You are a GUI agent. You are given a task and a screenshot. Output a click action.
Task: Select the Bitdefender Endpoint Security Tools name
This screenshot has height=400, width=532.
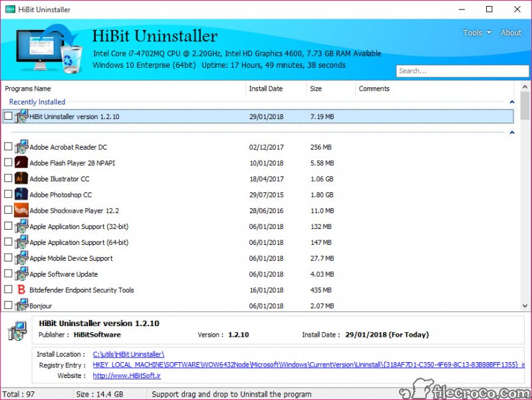pos(82,290)
